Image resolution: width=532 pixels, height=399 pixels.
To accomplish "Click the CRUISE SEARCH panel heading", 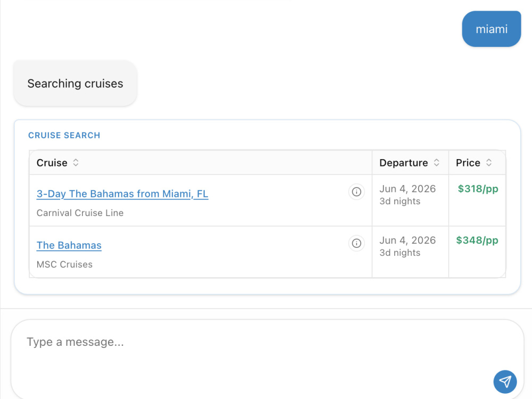I will [64, 135].
